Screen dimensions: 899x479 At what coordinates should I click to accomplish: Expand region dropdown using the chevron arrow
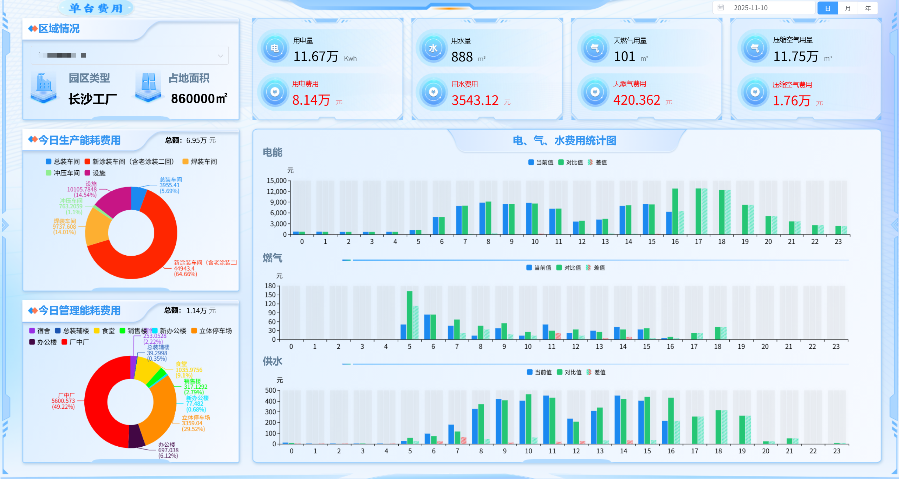tap(222, 55)
